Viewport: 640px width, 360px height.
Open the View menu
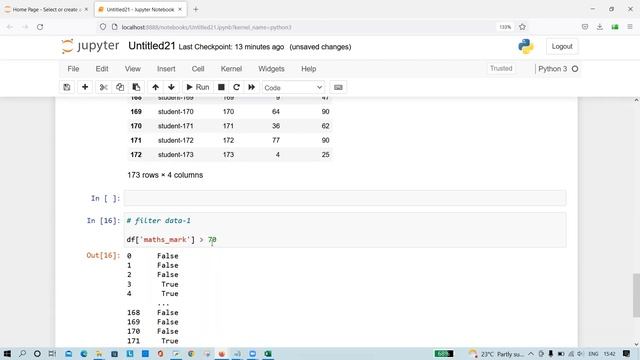coord(133,69)
